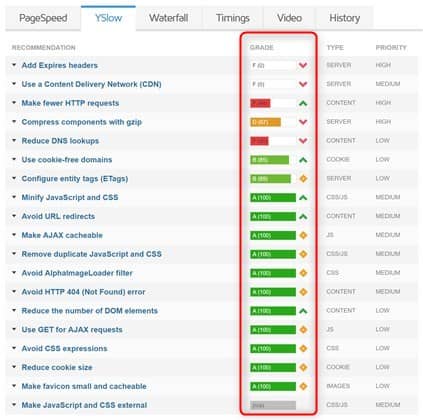Click orange diamond icon for Avoid CSS expressions

point(303,349)
